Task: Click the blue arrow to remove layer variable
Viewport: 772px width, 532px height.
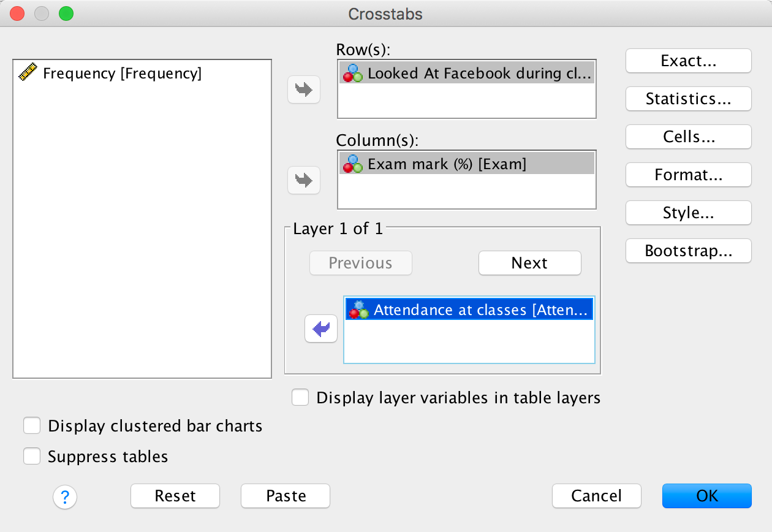Action: (321, 329)
